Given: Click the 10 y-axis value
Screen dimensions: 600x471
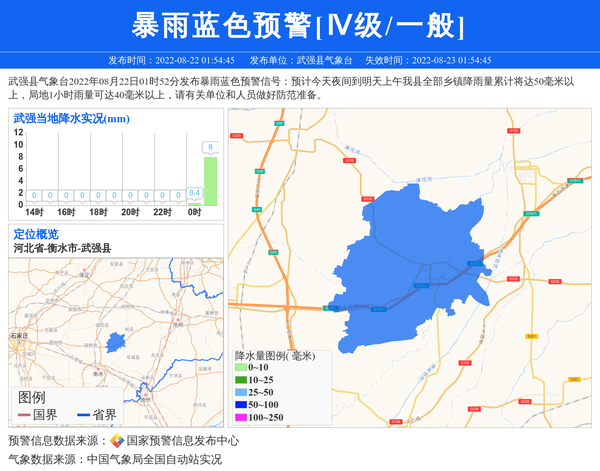Looking at the screenshot, I should coord(18,145).
